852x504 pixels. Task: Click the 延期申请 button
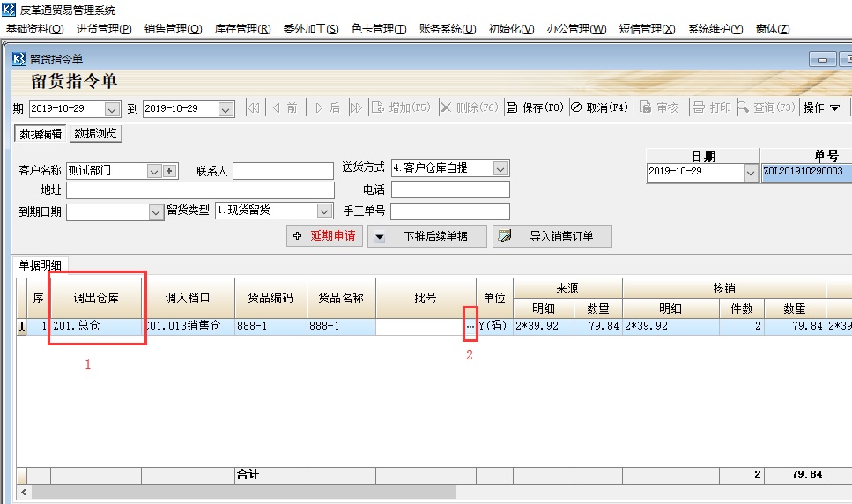click(324, 236)
